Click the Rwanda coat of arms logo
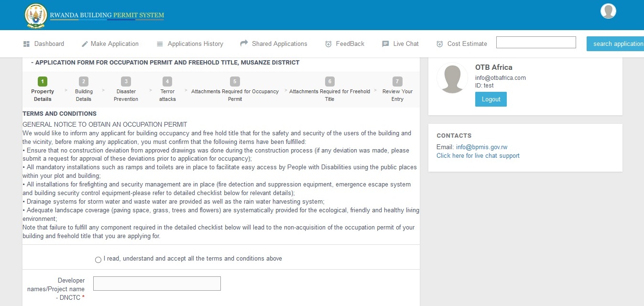This screenshot has width=644, height=306. [36, 15]
